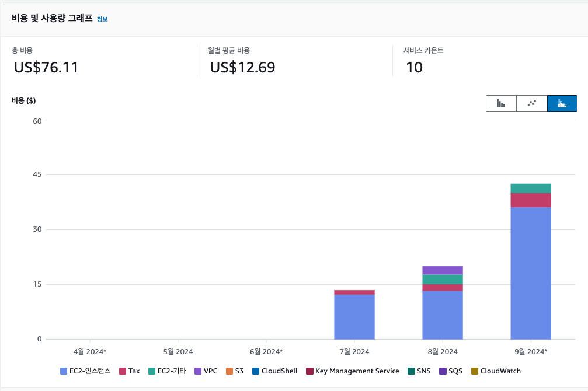Viewport: 588px width, 391px height.
Task: Click the monthly average US$12.69 value
Action: click(243, 68)
